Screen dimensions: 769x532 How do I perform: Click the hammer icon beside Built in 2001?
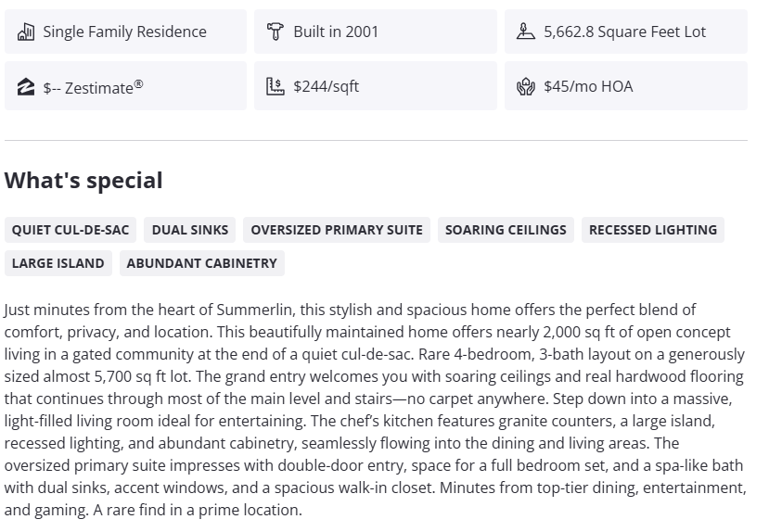(275, 32)
